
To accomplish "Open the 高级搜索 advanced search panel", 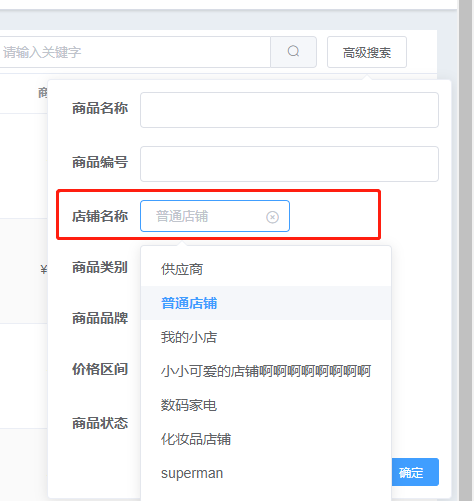I will point(367,52).
